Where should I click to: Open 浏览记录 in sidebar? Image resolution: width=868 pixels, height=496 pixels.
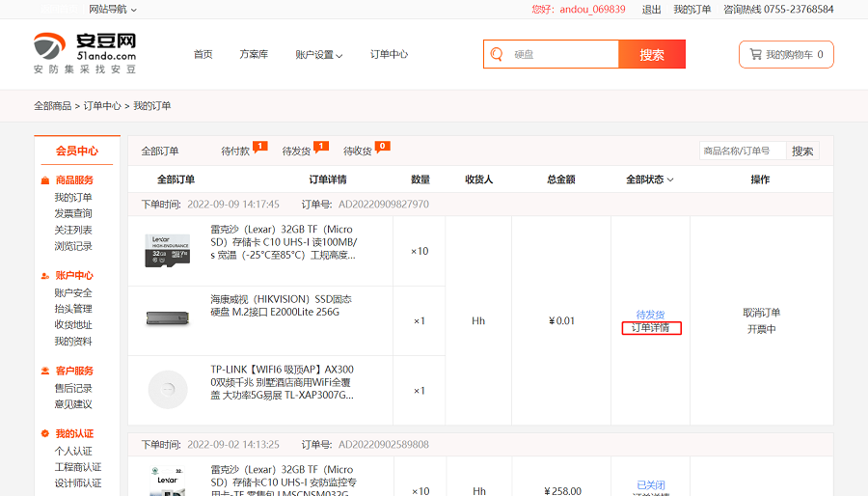click(x=73, y=246)
